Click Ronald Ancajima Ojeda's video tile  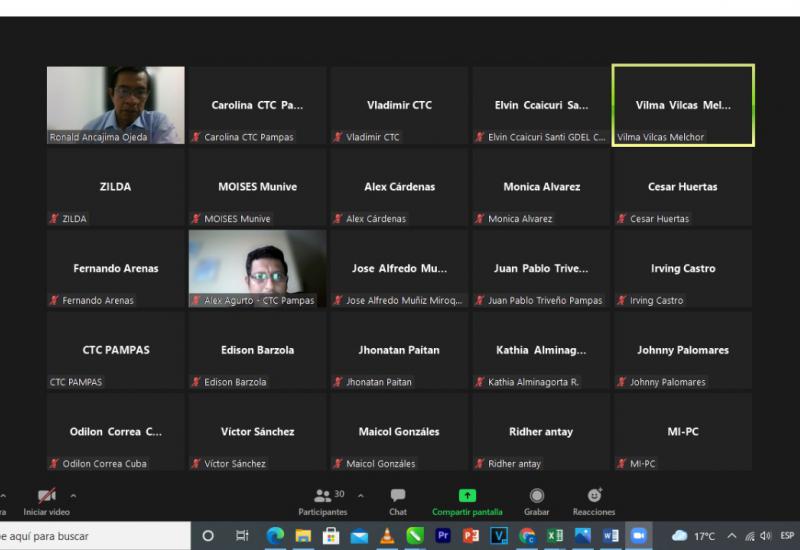pyautogui.click(x=116, y=106)
